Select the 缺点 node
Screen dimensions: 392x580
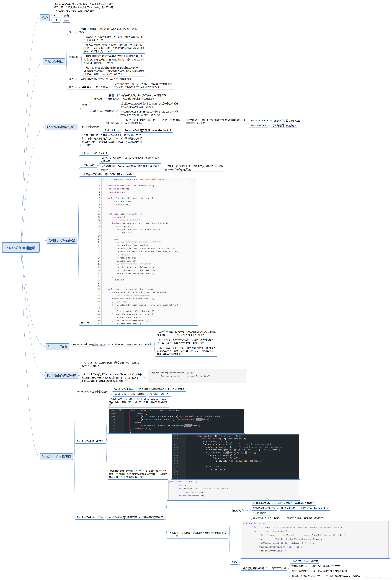[x=71, y=87]
